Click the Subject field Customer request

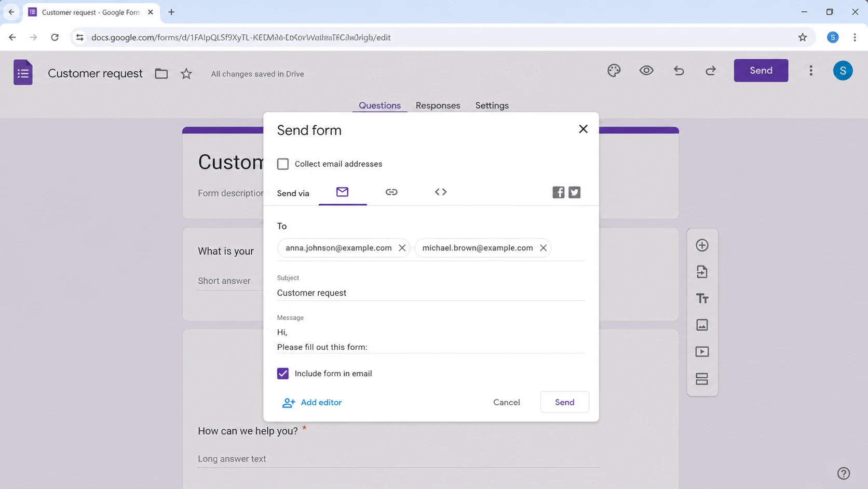point(430,293)
